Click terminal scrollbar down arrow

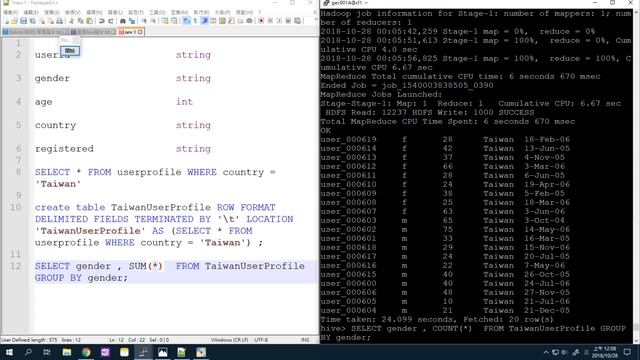pyautogui.click(x=636, y=341)
